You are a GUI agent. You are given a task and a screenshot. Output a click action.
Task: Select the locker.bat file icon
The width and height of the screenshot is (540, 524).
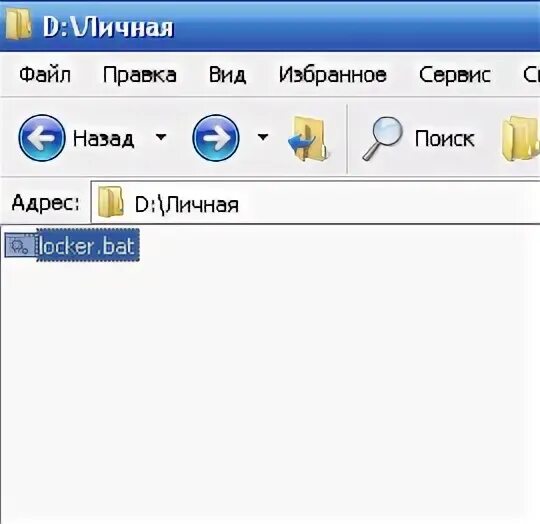(20, 245)
